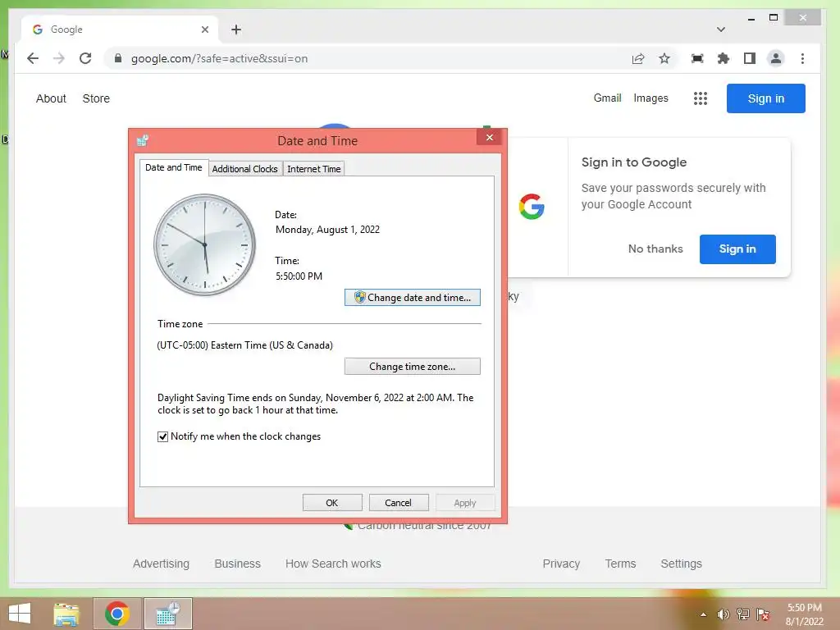Click the time value 5:50:00 PM
This screenshot has height=630, width=840.
[299, 276]
